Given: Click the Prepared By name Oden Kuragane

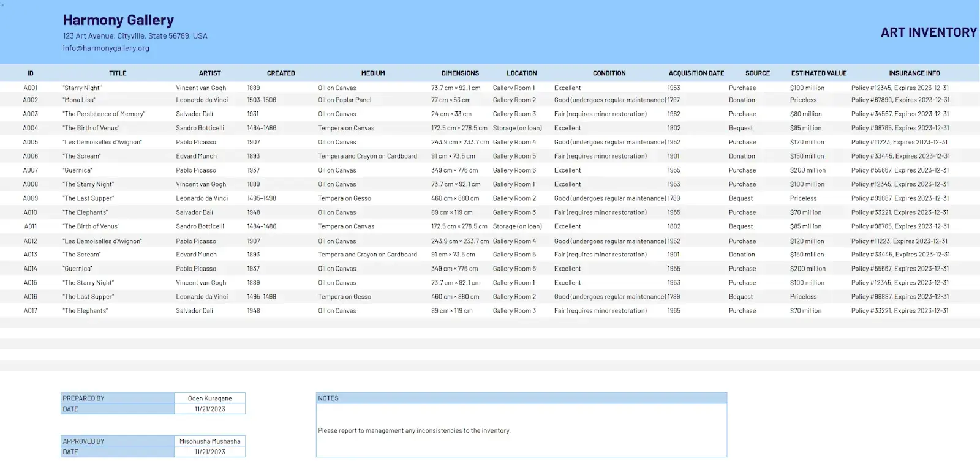Looking at the screenshot, I should [x=209, y=398].
